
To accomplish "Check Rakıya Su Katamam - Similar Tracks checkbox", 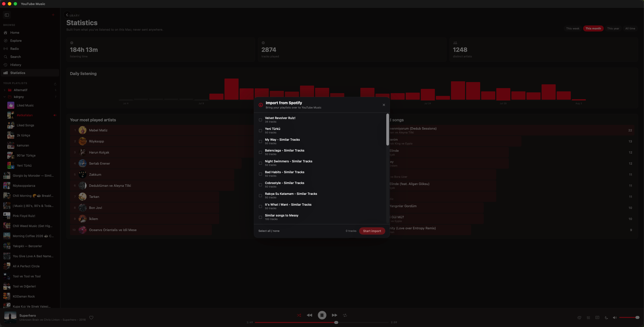I will [260, 196].
